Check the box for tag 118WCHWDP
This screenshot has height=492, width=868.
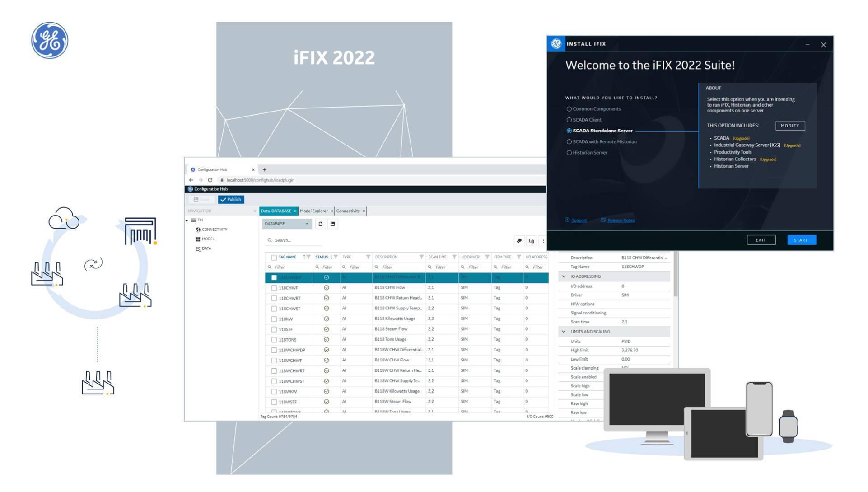274,351
